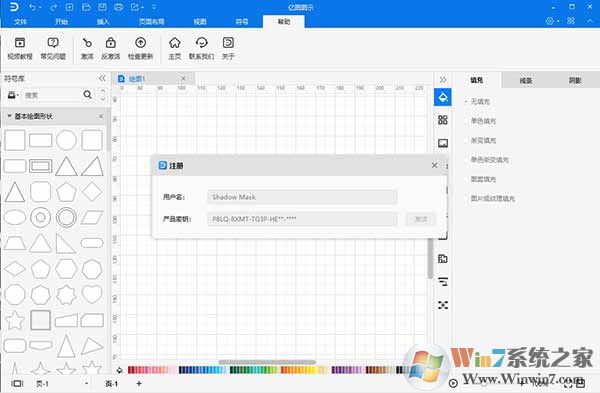Image resolution: width=600 pixels, height=393 pixels.
Task: Select the 渐变填充 gradient fill option
Action: pos(483,140)
